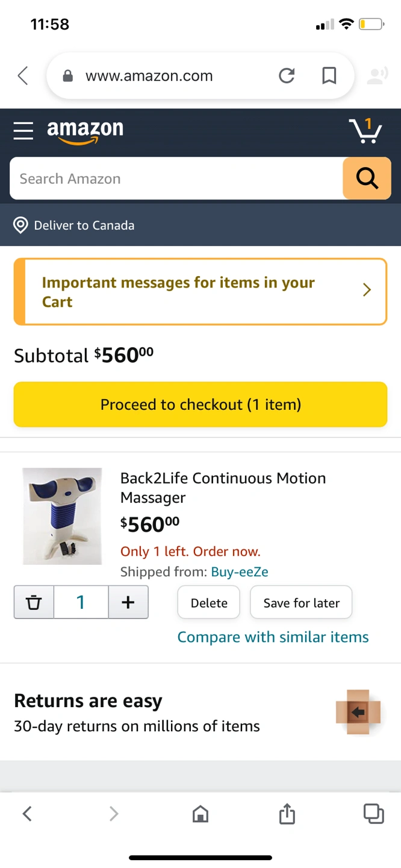Image resolution: width=401 pixels, height=868 pixels.
Task: Open the shopping cart icon
Action: point(365,130)
